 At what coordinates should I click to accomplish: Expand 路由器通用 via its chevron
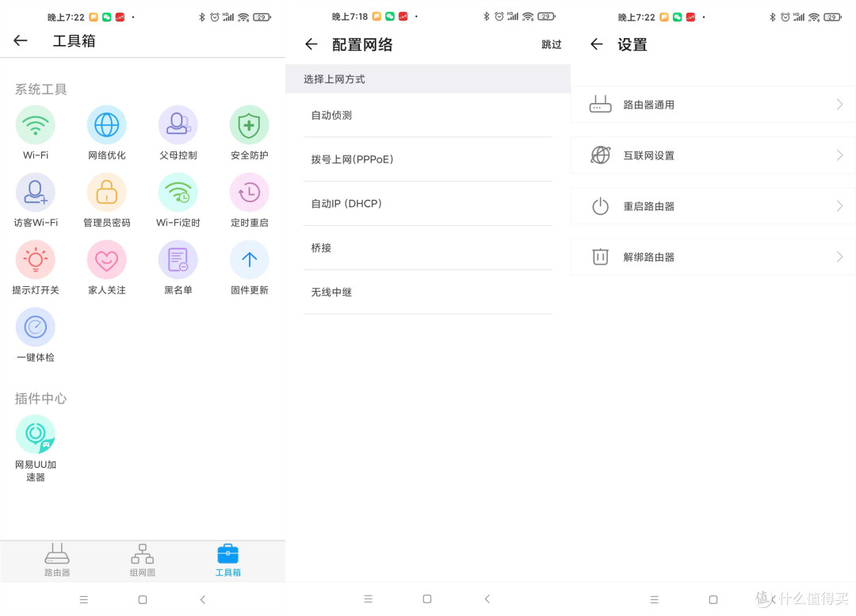pos(839,105)
